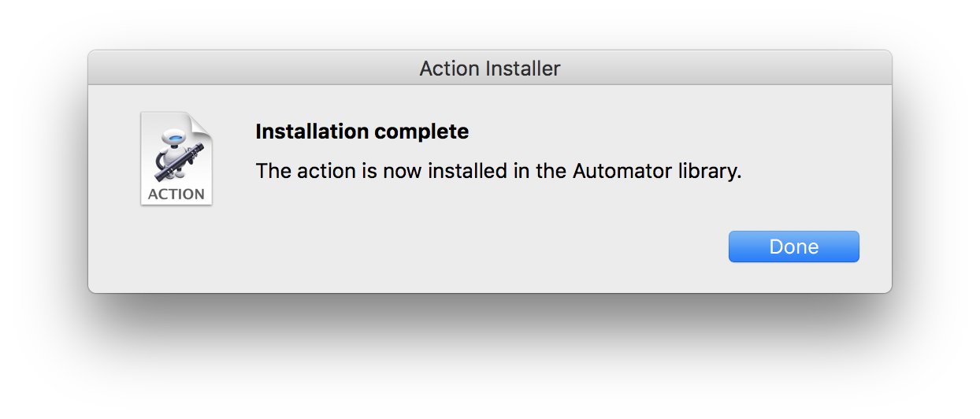980x419 pixels.
Task: Click the Action Installer window title
Action: pyautogui.click(x=489, y=69)
